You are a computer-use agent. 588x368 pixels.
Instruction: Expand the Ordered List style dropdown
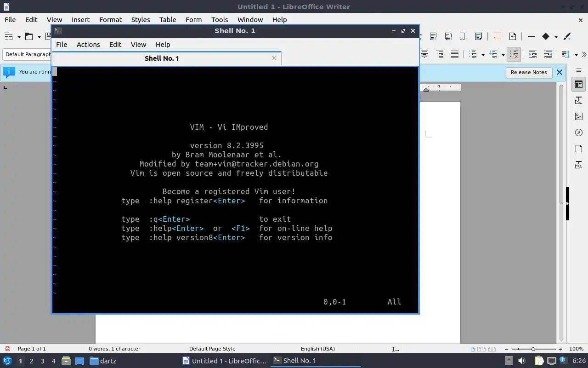point(503,55)
